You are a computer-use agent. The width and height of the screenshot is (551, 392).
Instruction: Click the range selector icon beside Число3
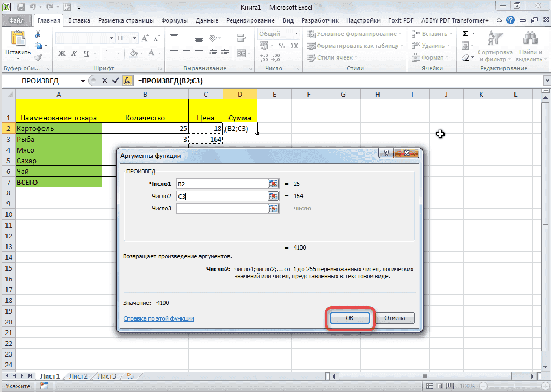pos(273,208)
